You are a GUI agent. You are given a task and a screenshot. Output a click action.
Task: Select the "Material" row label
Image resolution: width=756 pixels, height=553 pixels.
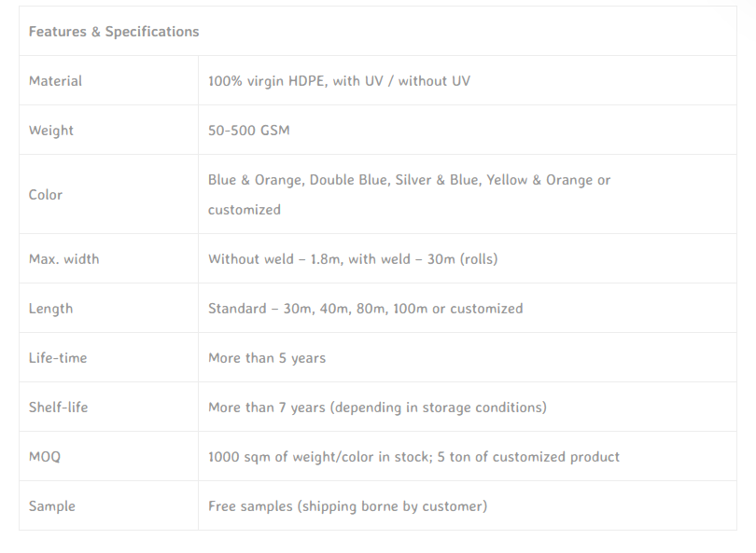[x=55, y=81]
